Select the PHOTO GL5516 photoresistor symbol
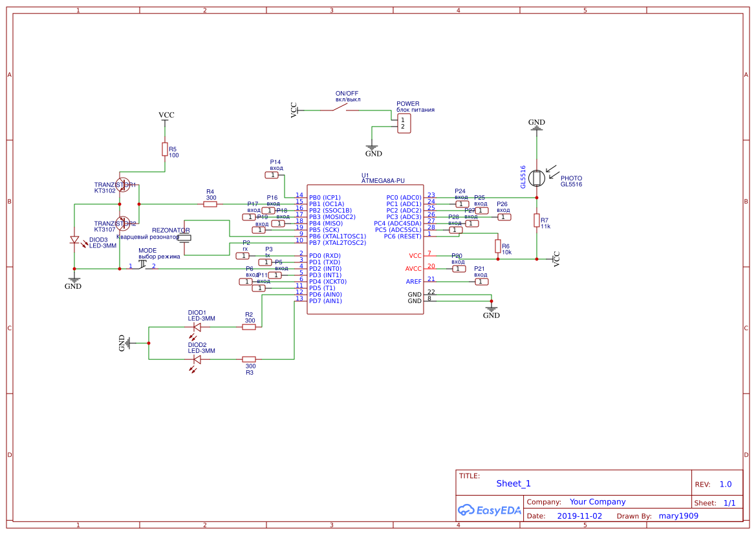 [x=537, y=178]
